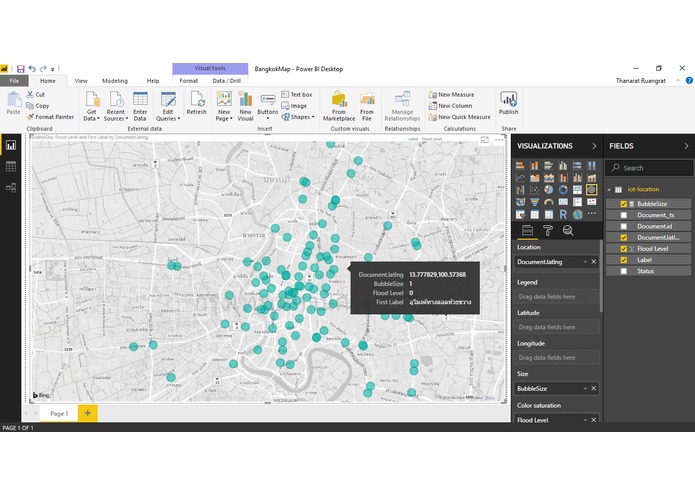Collapse the Visualizations pane
Screen dimensions: 695x494
[x=594, y=146]
